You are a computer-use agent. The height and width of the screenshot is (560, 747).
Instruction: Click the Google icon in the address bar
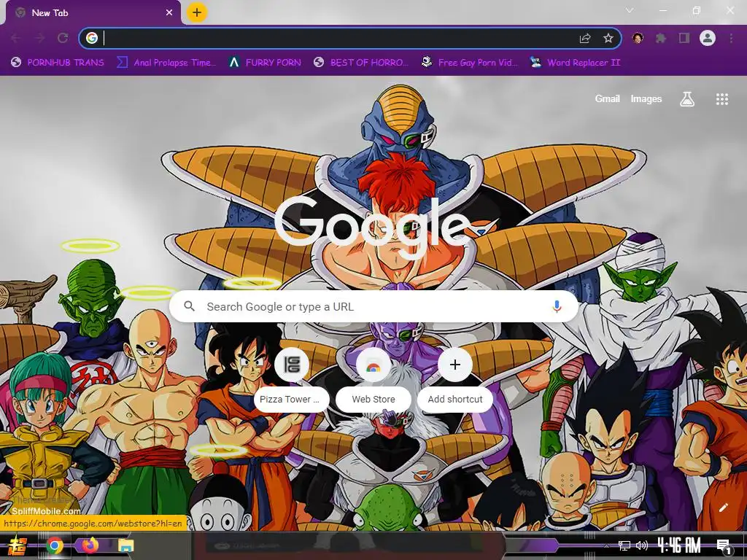point(92,38)
